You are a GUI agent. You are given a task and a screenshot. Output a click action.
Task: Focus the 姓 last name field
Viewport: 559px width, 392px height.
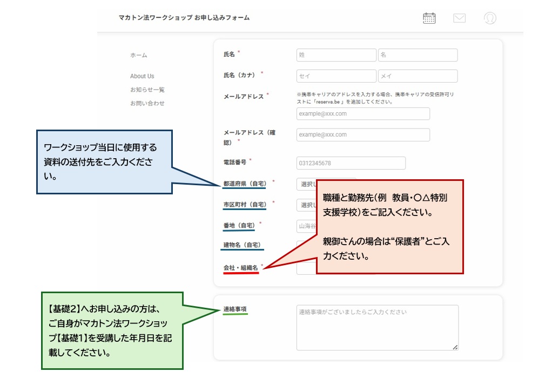(336, 55)
